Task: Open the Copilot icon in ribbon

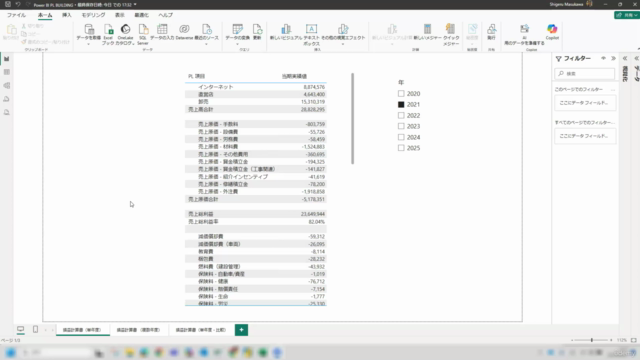Action: (552, 29)
